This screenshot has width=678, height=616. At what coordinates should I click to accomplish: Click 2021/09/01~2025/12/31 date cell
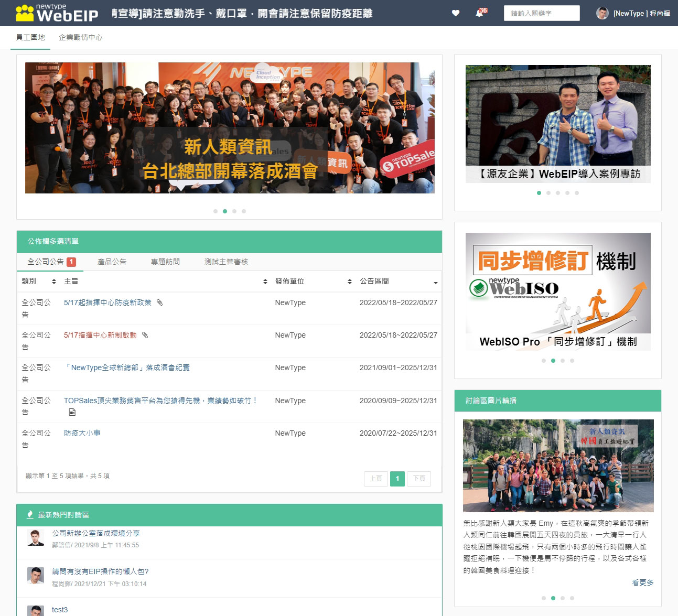[x=398, y=368]
